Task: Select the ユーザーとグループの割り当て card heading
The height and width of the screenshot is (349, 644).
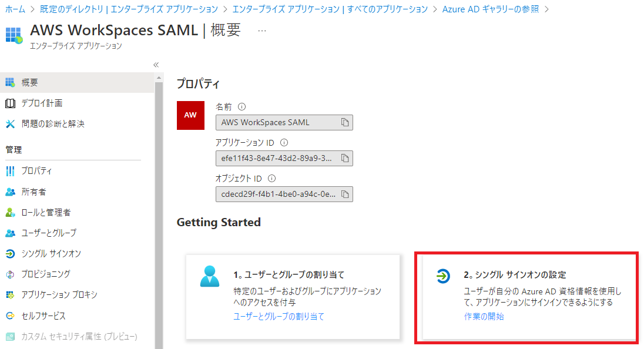Action: click(289, 275)
